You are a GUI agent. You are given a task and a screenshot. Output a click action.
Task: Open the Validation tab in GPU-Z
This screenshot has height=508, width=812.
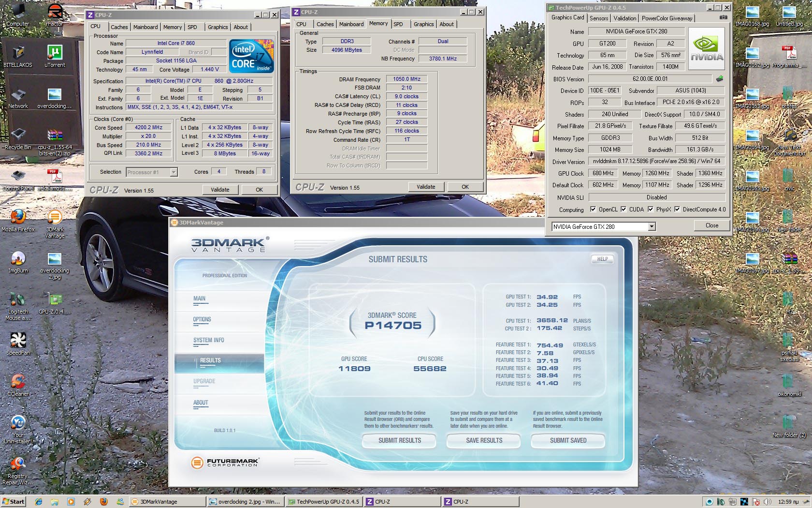click(x=625, y=18)
